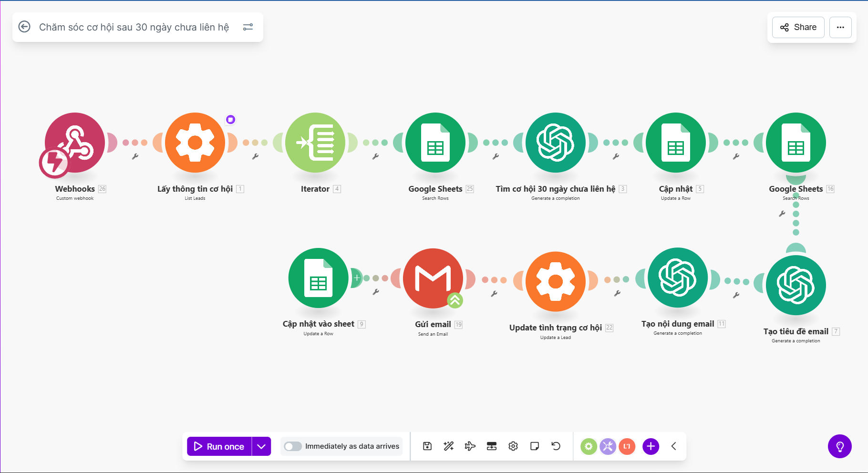The image size is (868, 473).
Task: Click the purple badge on Lấy thông tin cơ hội
Action: (x=231, y=120)
